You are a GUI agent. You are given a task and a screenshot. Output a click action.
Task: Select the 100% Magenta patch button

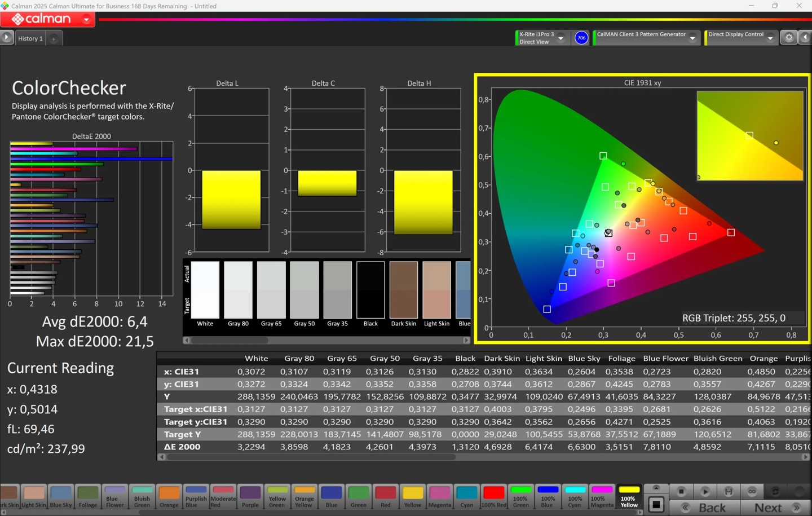(602, 496)
